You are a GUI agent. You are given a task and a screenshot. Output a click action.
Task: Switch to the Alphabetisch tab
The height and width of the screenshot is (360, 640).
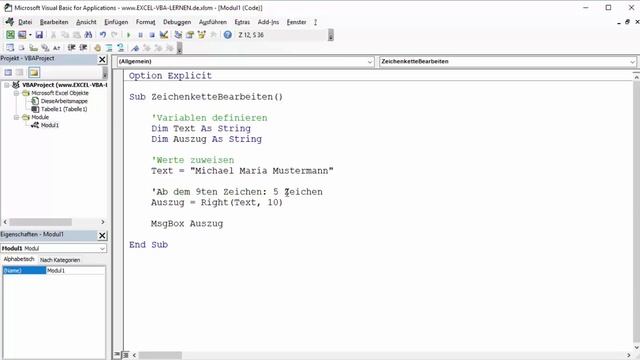[19, 260]
